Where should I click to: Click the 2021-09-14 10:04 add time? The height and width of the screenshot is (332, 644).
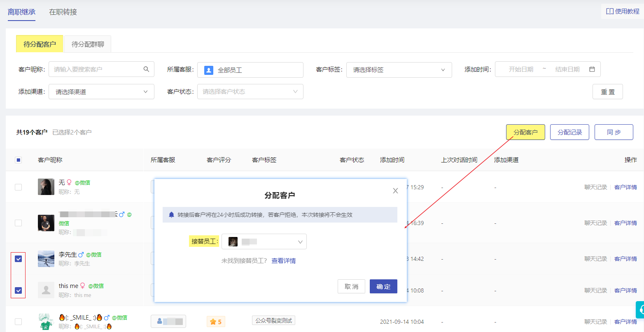point(402,322)
